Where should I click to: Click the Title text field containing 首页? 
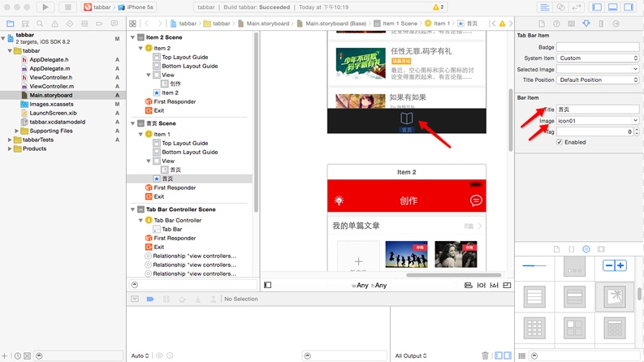pyautogui.click(x=598, y=110)
